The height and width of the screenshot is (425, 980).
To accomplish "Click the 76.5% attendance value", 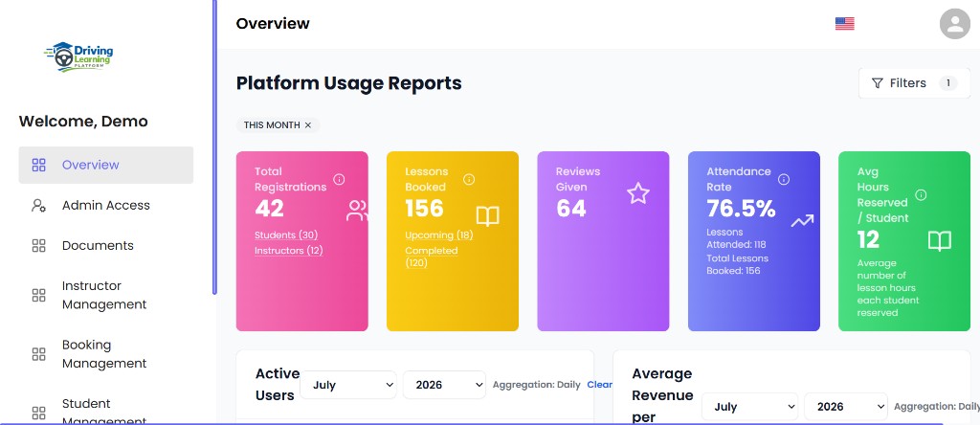I will click(x=742, y=209).
